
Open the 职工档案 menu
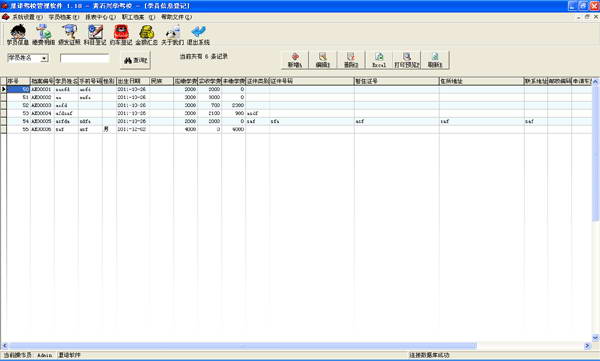tap(138, 17)
